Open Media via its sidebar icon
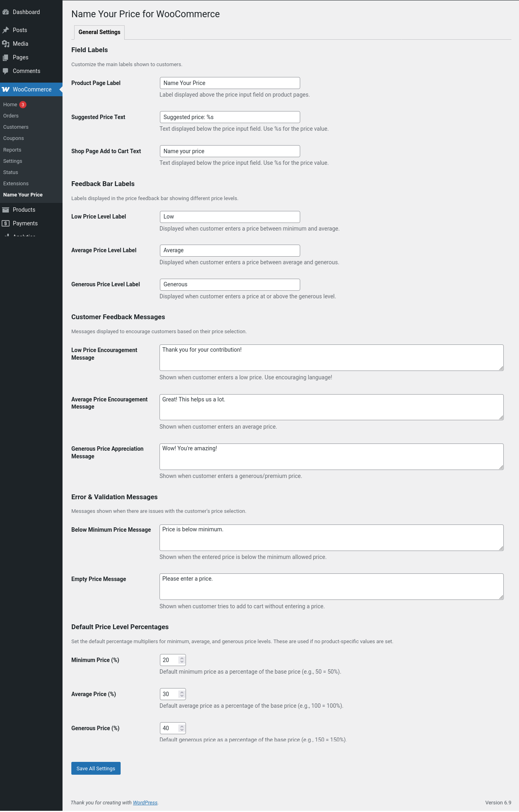This screenshot has width=519, height=812. pyautogui.click(x=6, y=44)
